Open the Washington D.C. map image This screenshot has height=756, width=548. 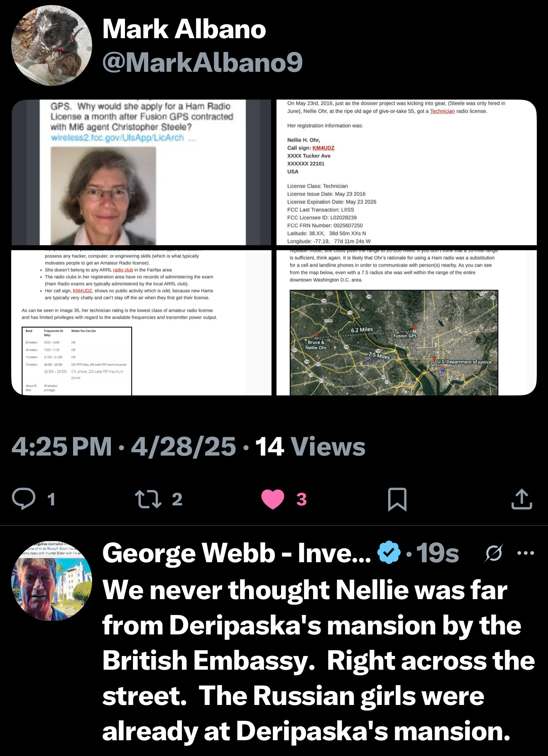tap(406, 323)
